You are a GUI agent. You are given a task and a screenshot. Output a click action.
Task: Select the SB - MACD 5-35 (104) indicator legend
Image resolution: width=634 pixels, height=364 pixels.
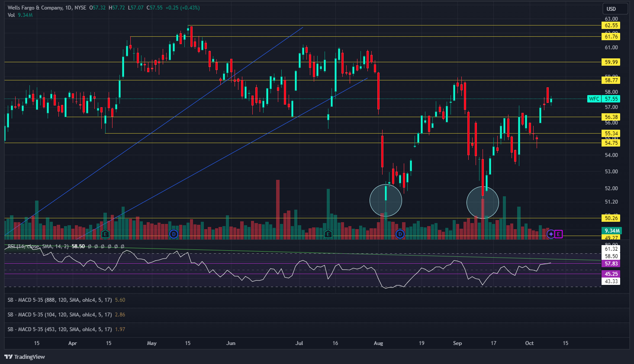coord(60,314)
